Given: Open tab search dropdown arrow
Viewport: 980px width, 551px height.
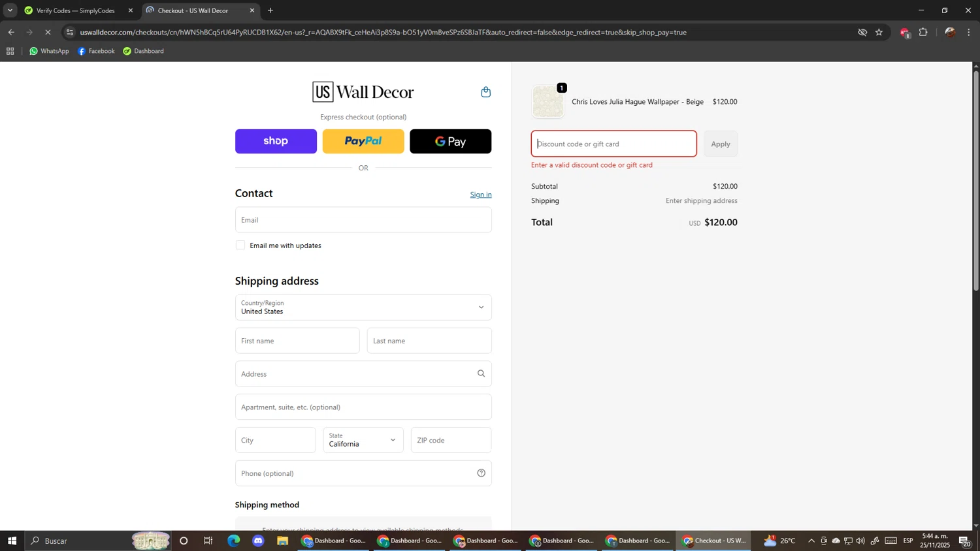Looking at the screenshot, I should pos(10,10).
